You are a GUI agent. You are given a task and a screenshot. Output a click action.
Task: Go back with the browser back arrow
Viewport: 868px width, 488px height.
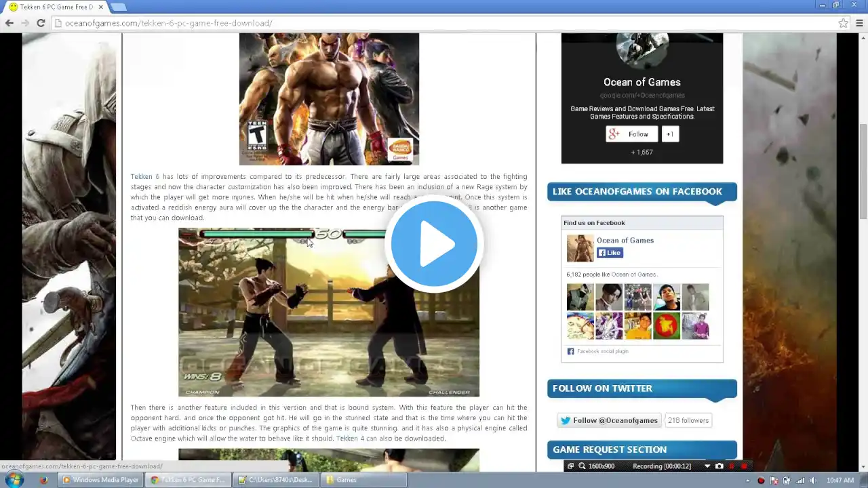[x=9, y=23]
